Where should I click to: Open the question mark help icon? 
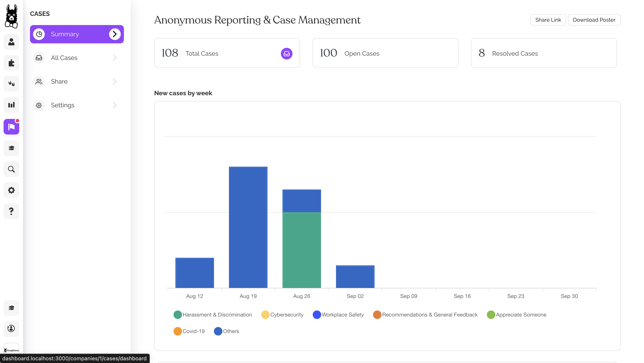pyautogui.click(x=11, y=211)
